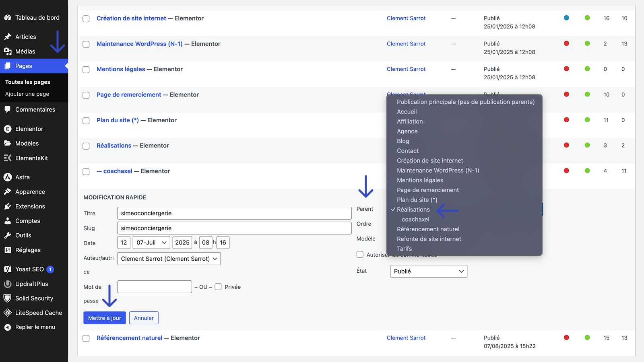Viewport: 644px width, 362px height.
Task: Select Tarifs from the parent list
Action: pos(404,249)
